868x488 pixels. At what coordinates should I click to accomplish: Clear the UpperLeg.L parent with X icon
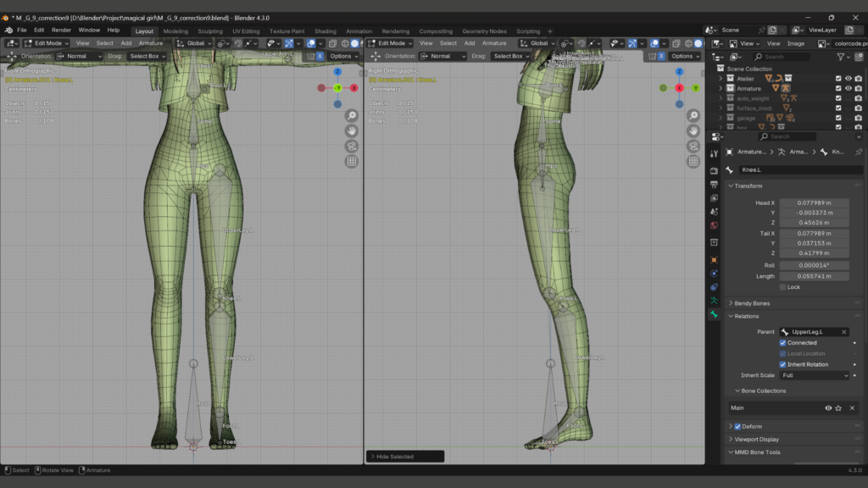[843, 332]
